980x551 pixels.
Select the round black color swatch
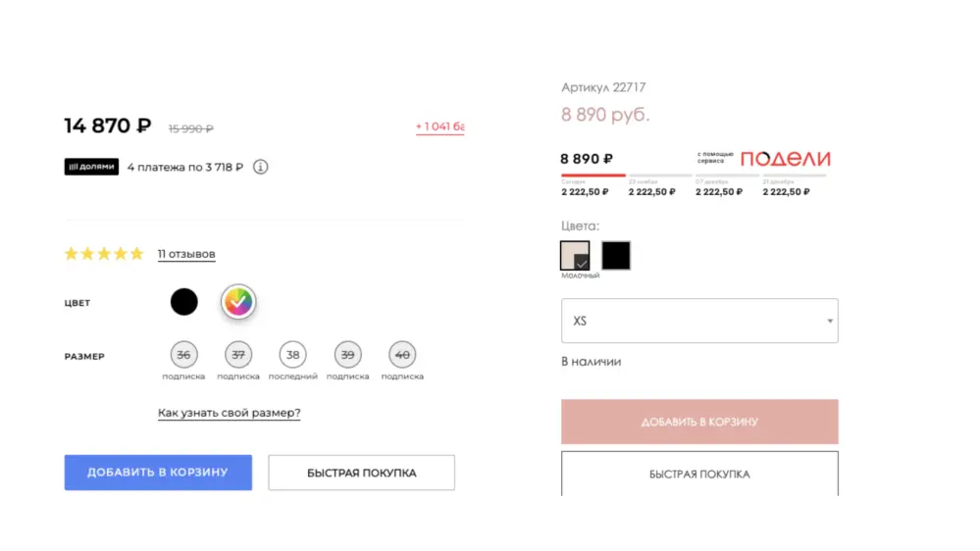pyautogui.click(x=184, y=302)
